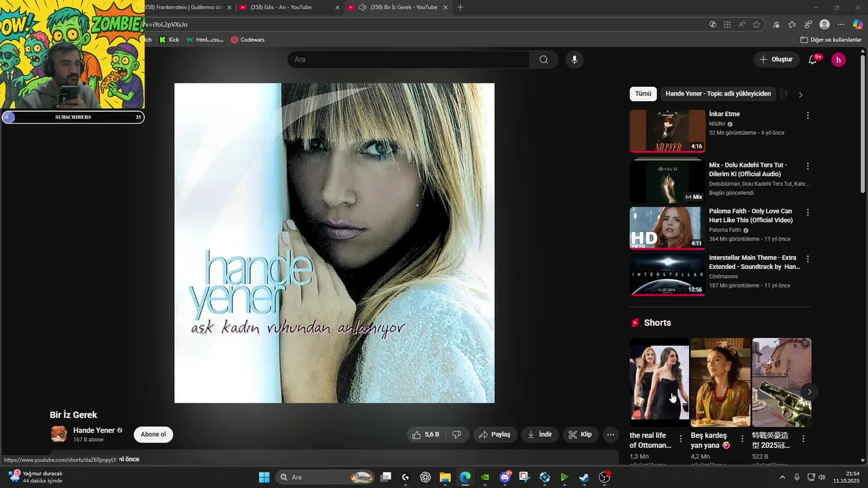Select Hande Yener - Topic filter chip

coord(718,94)
